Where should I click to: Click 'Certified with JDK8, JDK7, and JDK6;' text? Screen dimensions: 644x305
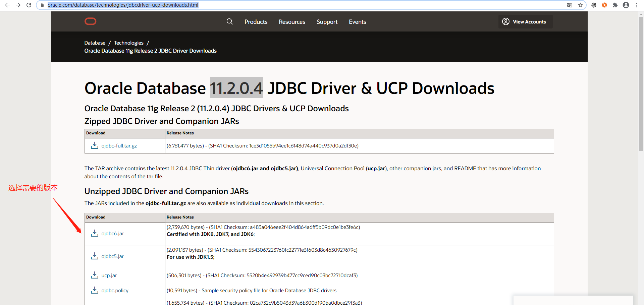coord(211,234)
